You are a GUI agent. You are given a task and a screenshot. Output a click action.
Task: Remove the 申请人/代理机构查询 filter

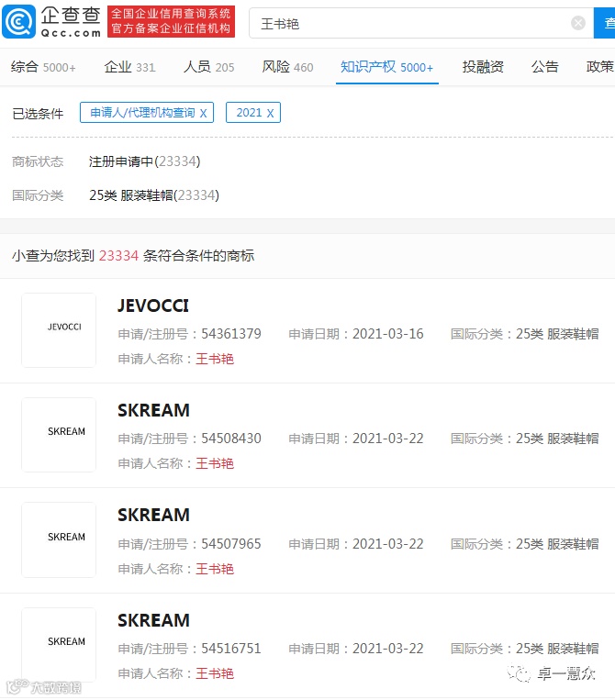[203, 113]
